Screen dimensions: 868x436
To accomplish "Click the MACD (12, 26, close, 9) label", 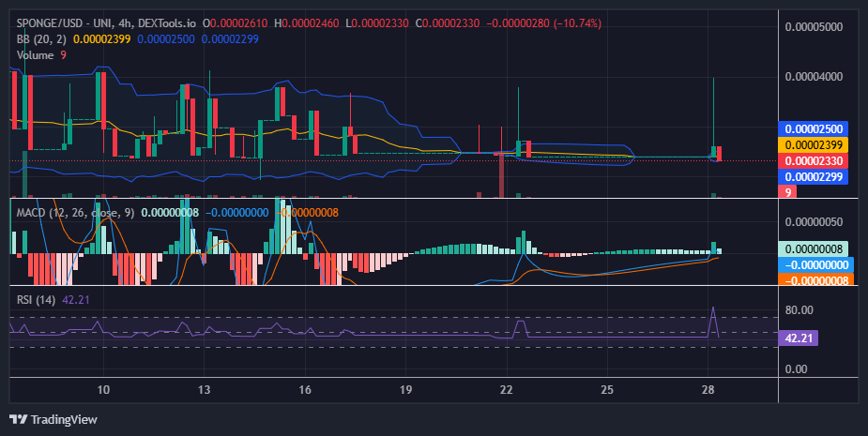I will point(75,213).
